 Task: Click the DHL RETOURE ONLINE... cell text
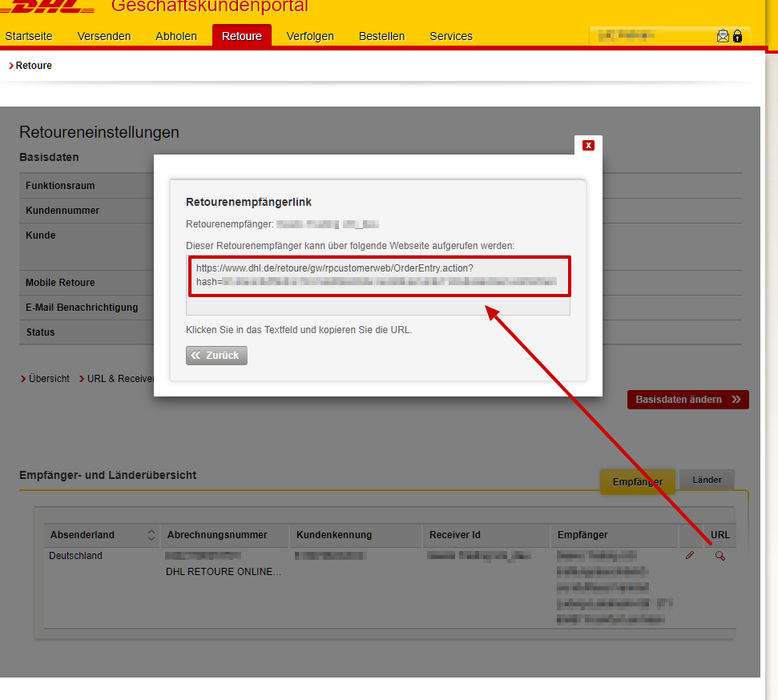coord(224,572)
